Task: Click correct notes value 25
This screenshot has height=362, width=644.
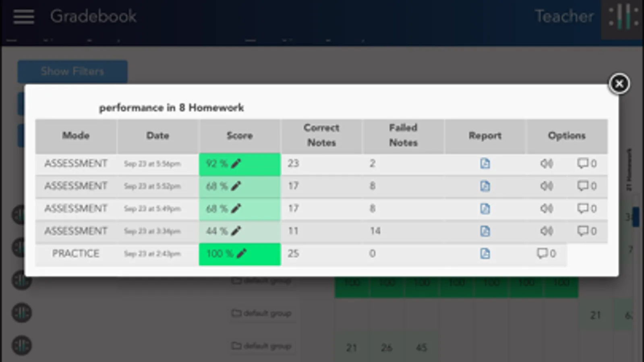Action: 293,253
